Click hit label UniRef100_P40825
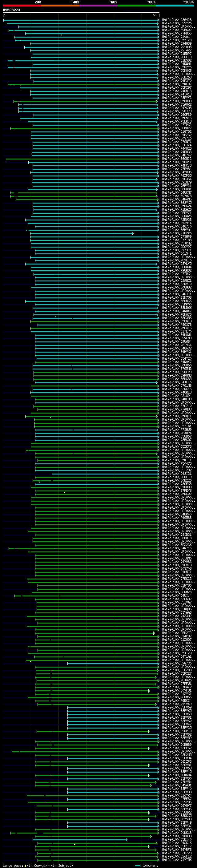This screenshot has height=868, width=197. [x=177, y=149]
